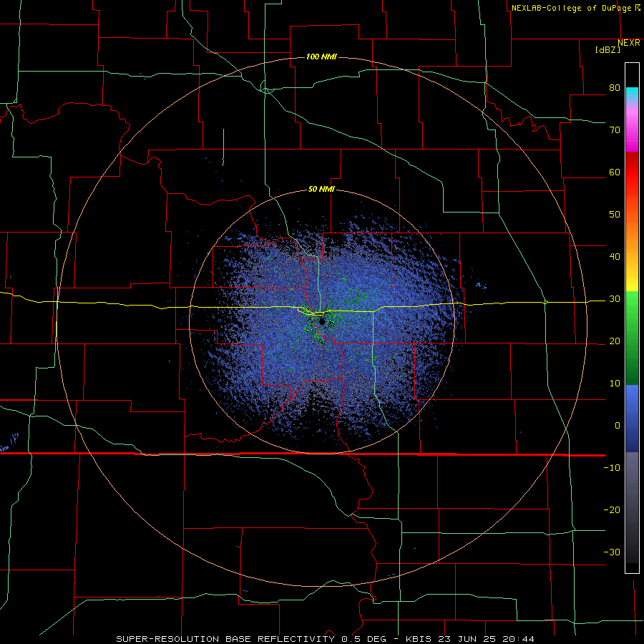
Task: Click the 30 dBZ scale value
Action: pos(615,299)
